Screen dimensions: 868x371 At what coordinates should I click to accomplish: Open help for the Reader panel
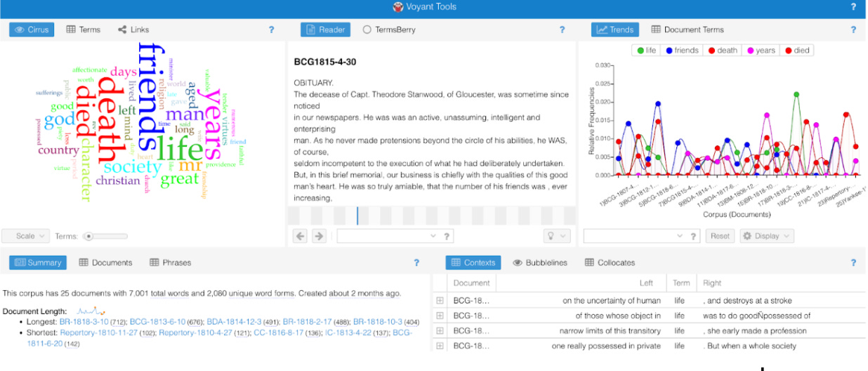pos(562,30)
